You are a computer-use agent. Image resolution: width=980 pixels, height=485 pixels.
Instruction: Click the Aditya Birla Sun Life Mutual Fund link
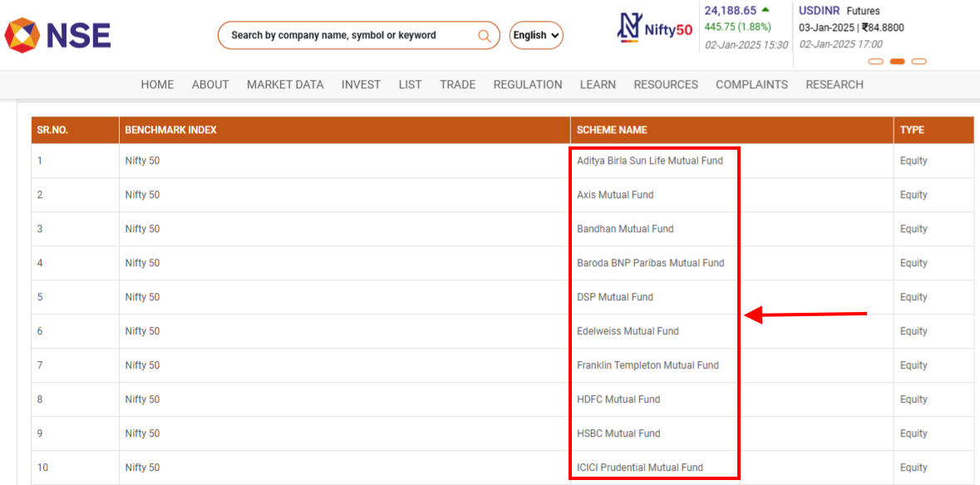(648, 161)
